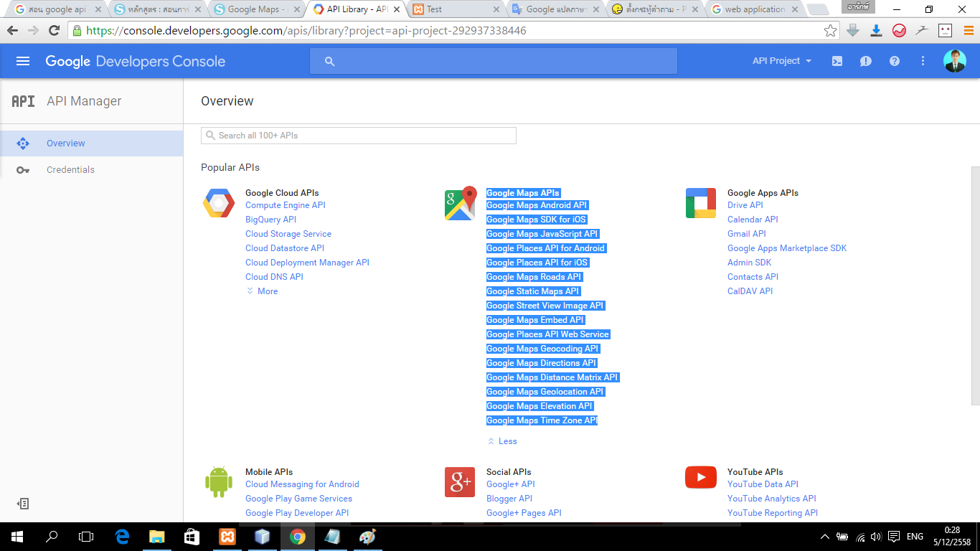Select Credentials in the sidebar
Viewport: 980px width, 551px height.
[x=91, y=170]
